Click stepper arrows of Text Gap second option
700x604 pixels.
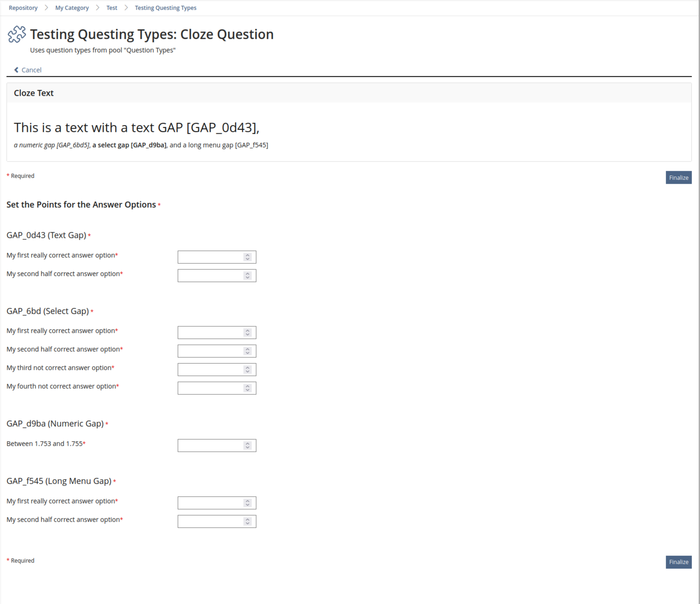coord(247,276)
